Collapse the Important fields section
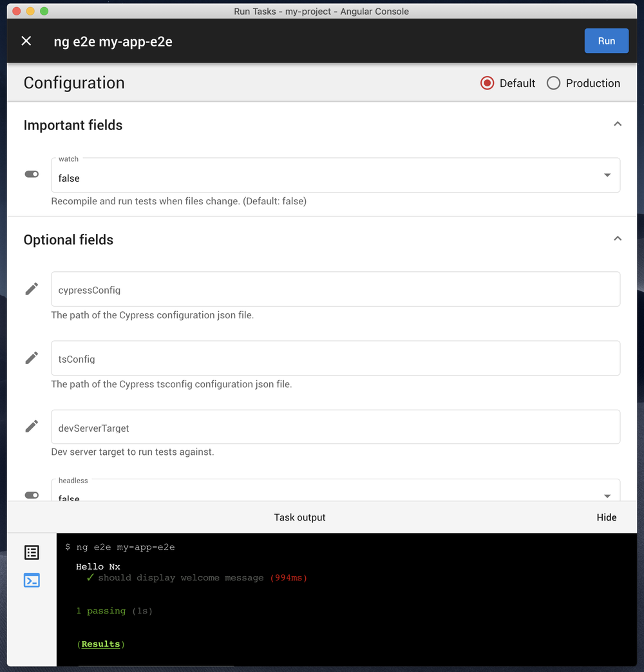 click(x=618, y=124)
